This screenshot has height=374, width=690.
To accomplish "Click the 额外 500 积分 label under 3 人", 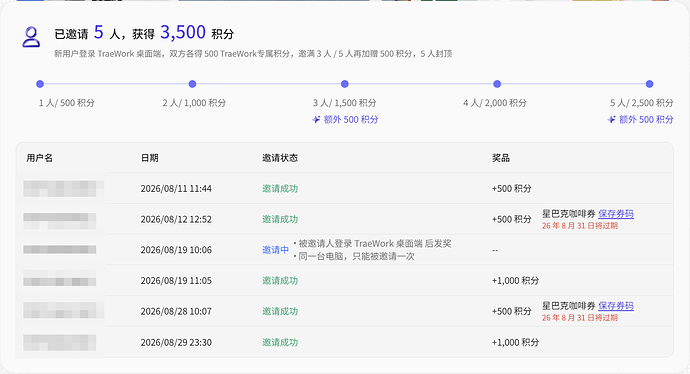I will coord(351,119).
